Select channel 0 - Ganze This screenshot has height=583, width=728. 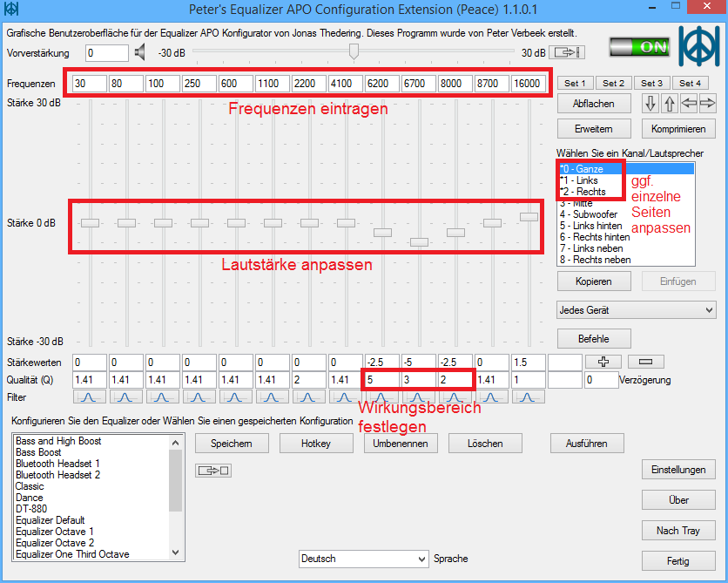coord(626,169)
